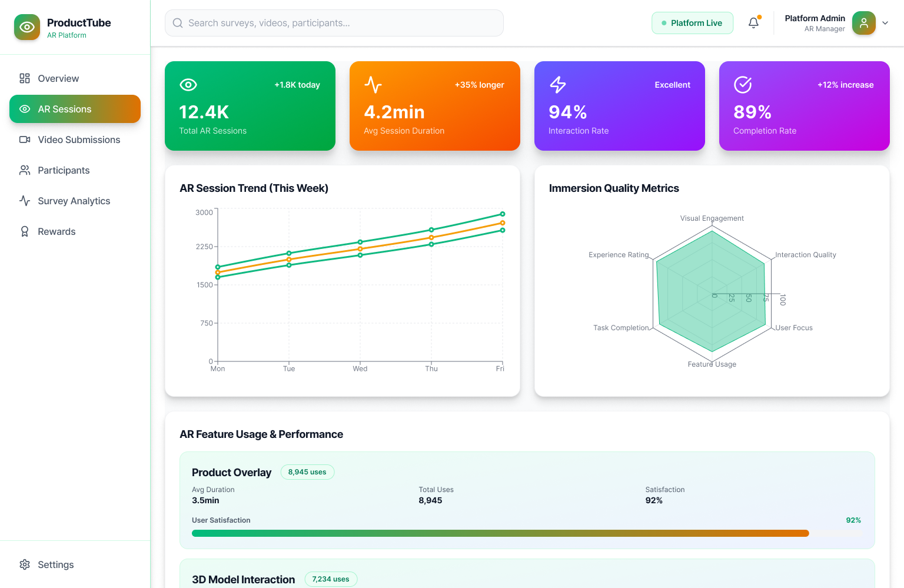Open the notification bell
Image resolution: width=904 pixels, height=588 pixels.
point(753,22)
